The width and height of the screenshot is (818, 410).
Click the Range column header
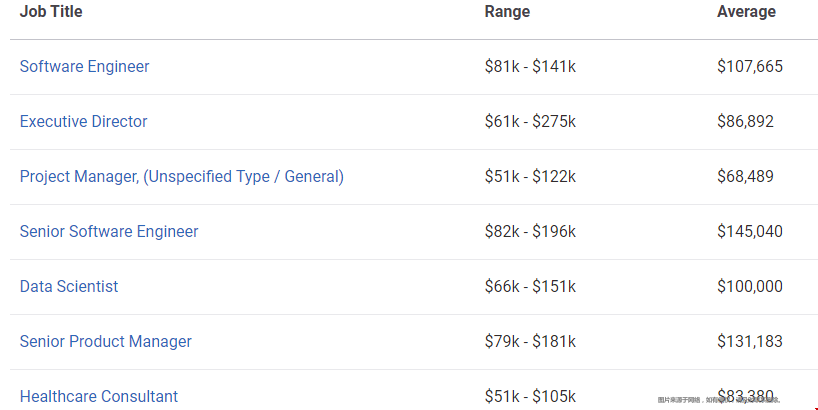tap(507, 11)
